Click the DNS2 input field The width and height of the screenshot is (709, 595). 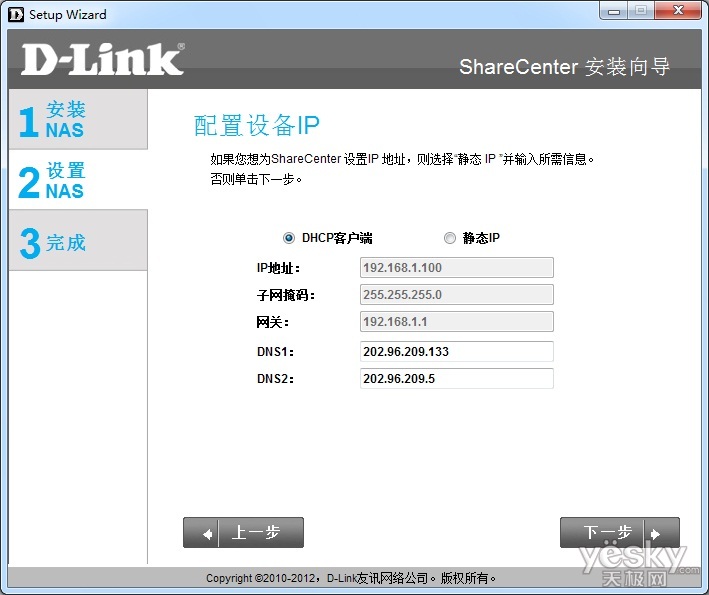pos(457,379)
